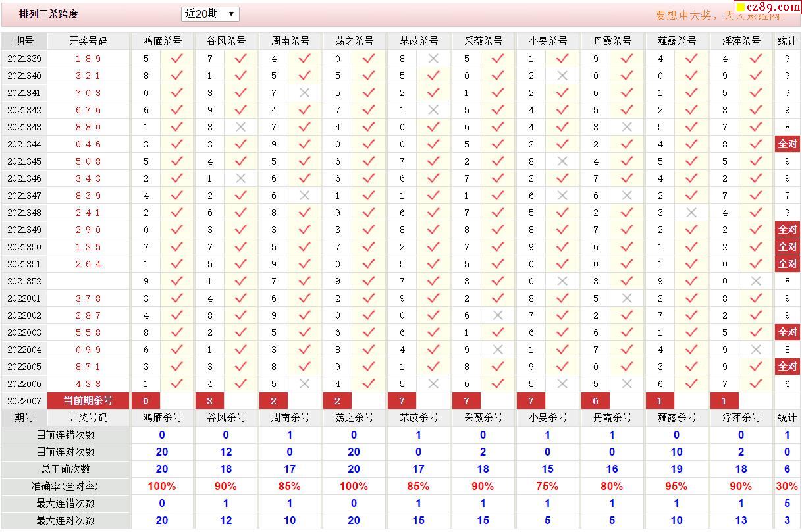Click the top 小旻杀号 column header

pos(547,41)
